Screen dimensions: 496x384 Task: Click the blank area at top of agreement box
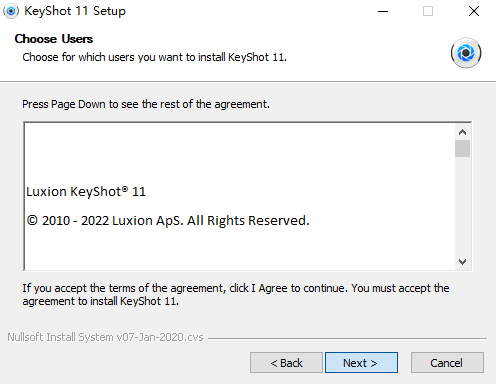(240, 152)
